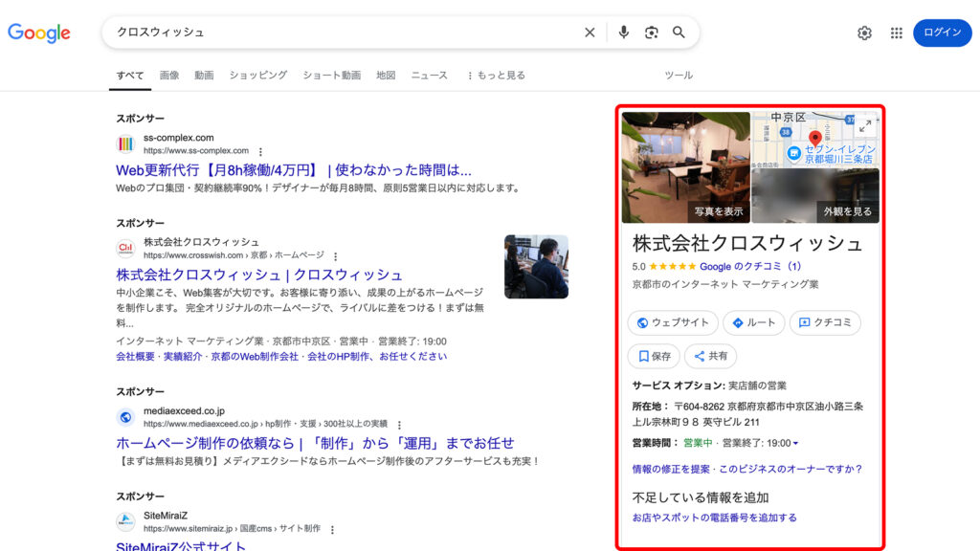The width and height of the screenshot is (980, 551).
Task: Open image search camera icon
Action: coord(651,33)
